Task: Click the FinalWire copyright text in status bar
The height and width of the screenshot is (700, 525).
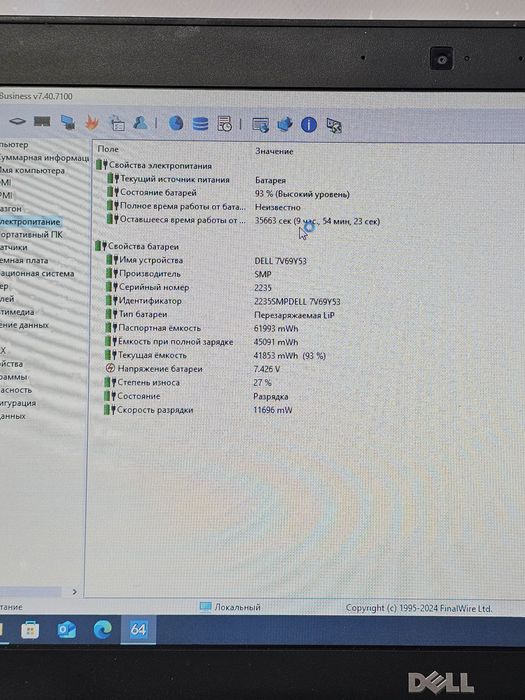Action: click(x=419, y=608)
